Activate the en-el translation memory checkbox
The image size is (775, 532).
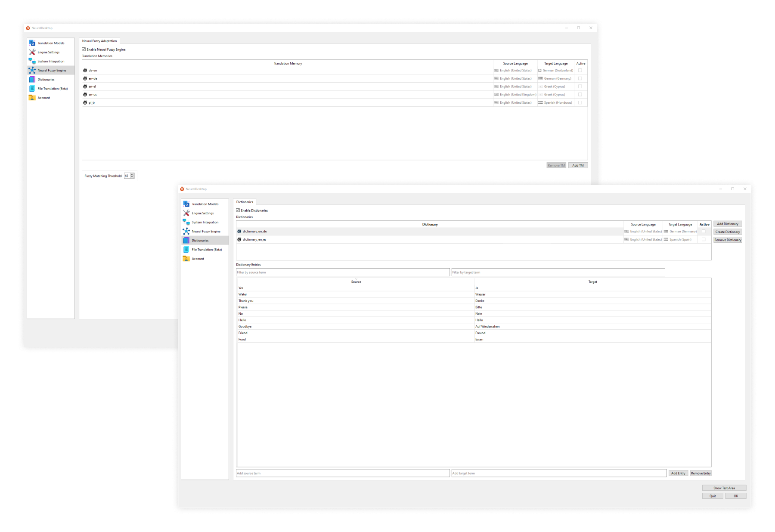[x=580, y=87]
